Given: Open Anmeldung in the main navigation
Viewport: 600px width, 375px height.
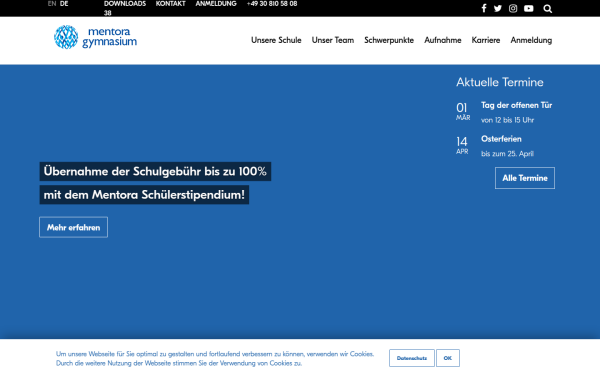Looking at the screenshot, I should tap(531, 40).
